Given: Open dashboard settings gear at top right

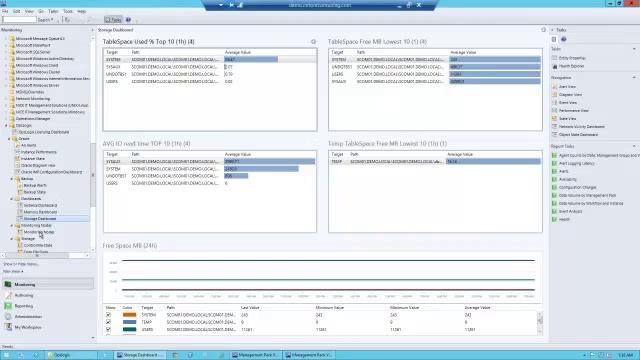Looking at the screenshot, I should coord(543,30).
